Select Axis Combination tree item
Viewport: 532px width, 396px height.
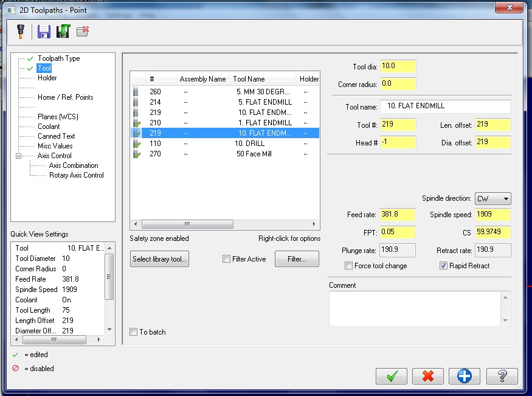pyautogui.click(x=74, y=165)
